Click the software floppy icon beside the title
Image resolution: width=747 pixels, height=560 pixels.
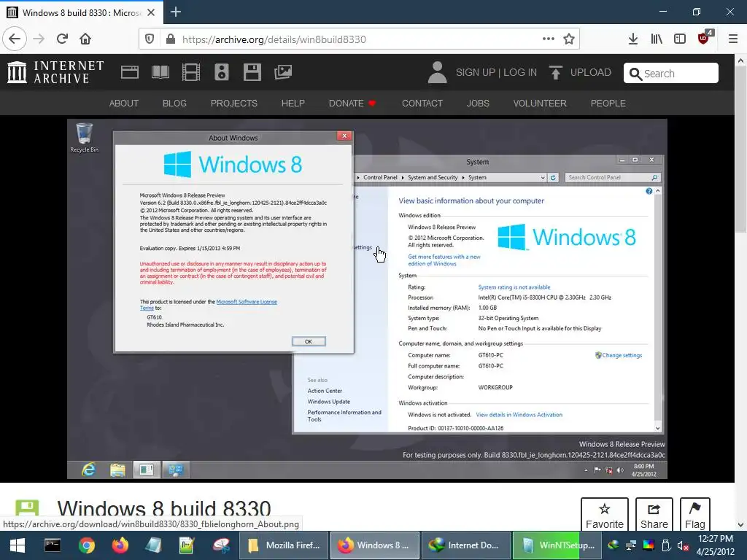(x=27, y=508)
